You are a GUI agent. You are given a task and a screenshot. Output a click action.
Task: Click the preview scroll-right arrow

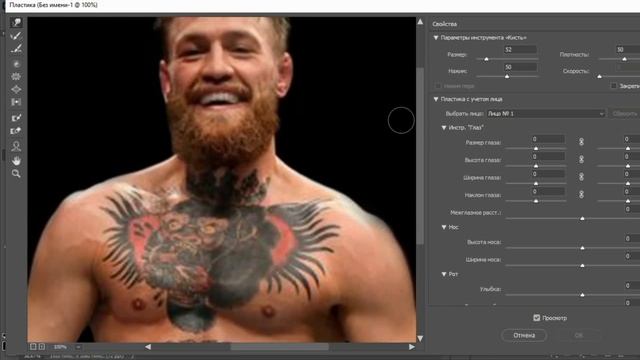411,347
